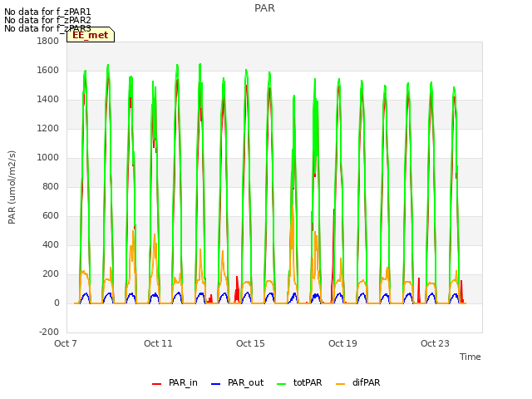This screenshot has width=532, height=399.
Task: Click the difPAR legend label
Action: tap(366, 382)
